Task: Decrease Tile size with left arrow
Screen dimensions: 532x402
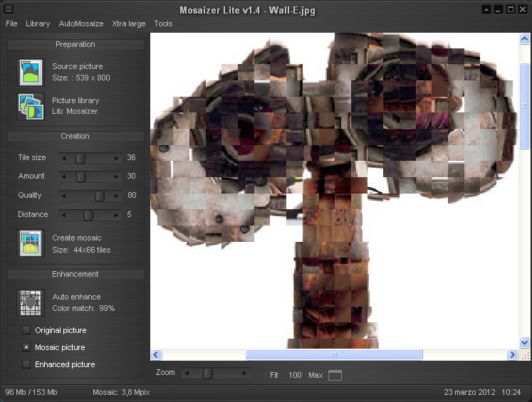Action: pyautogui.click(x=63, y=158)
